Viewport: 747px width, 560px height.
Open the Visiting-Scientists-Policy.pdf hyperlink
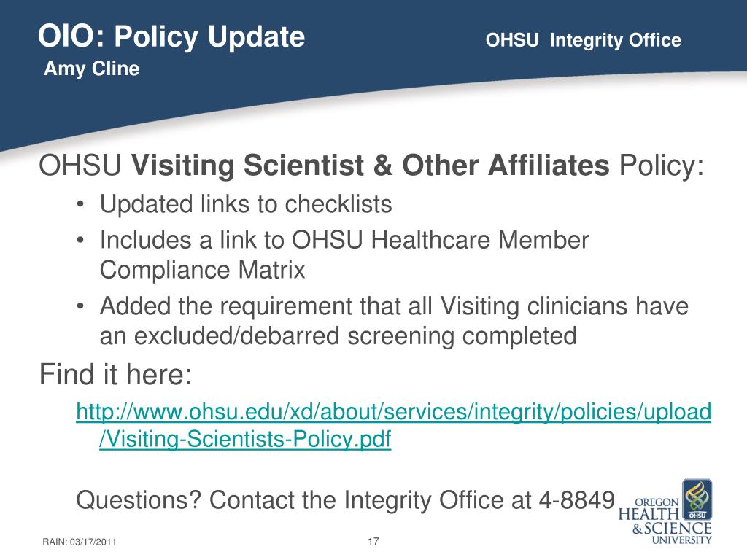[x=245, y=439]
